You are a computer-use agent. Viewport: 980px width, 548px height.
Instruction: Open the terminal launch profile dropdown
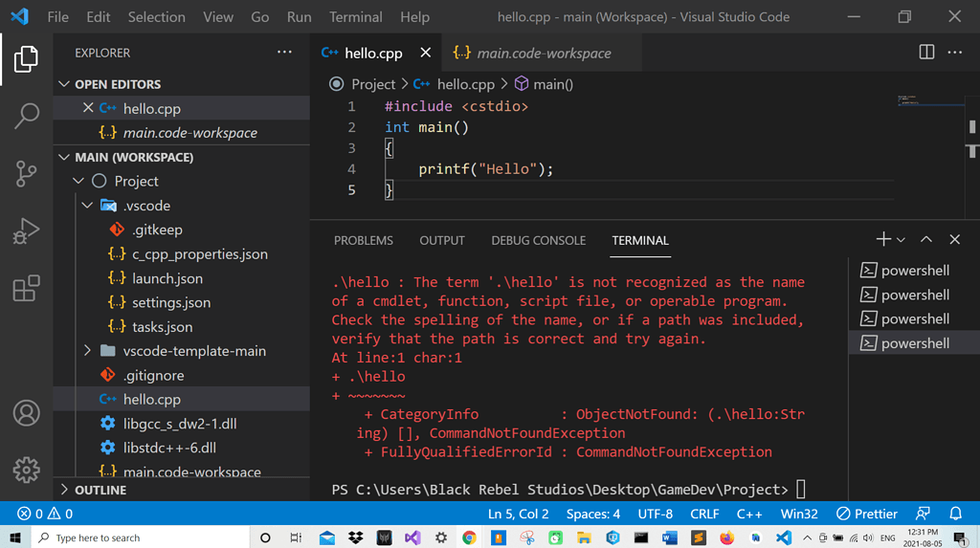[901, 240]
